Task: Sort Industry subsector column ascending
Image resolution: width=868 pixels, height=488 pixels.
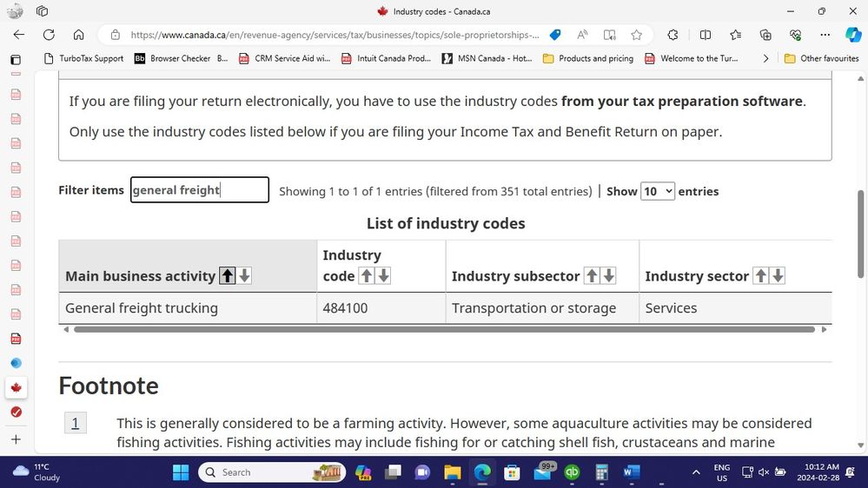Action: point(592,276)
